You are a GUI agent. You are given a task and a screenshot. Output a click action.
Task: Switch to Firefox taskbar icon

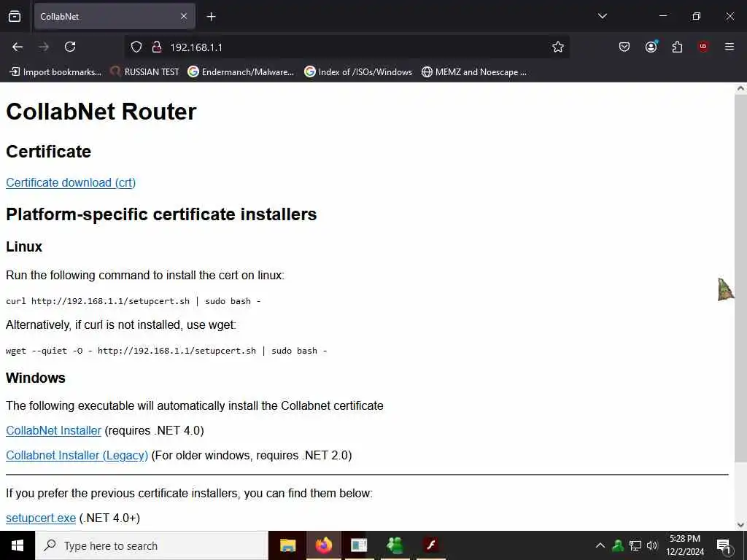323,545
